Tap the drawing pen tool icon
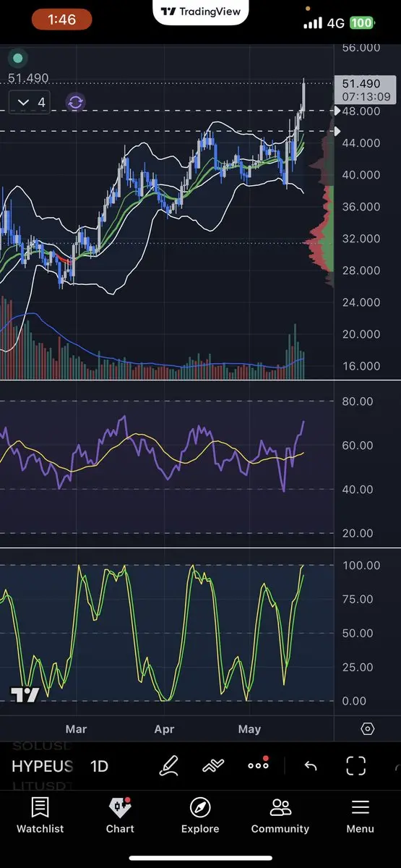This screenshot has height=868, width=401. [168, 765]
